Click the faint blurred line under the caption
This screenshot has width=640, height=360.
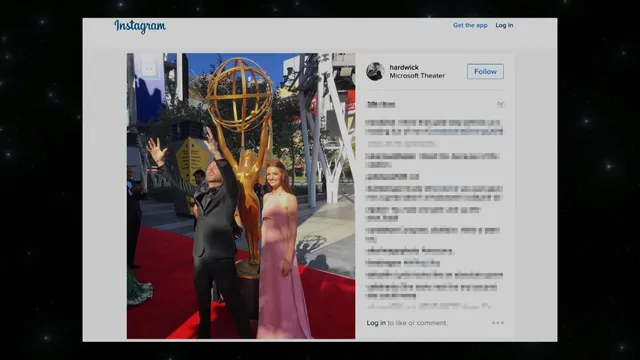(x=402, y=144)
